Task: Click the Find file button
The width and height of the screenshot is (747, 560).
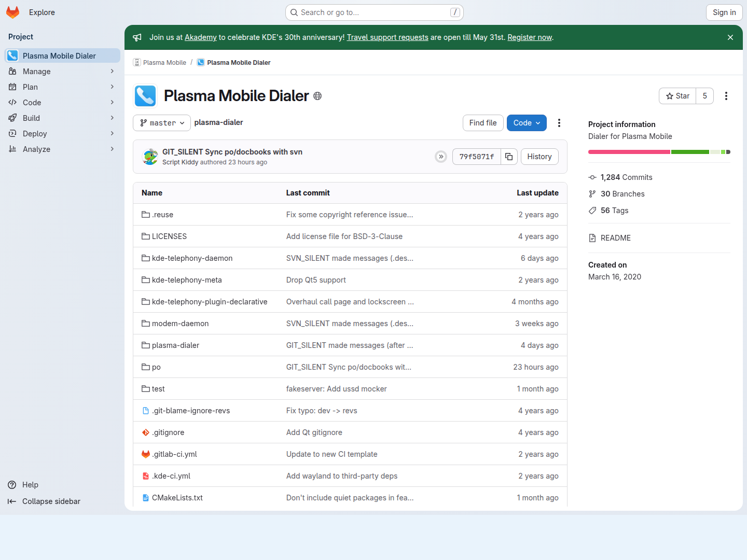Action: pos(483,123)
